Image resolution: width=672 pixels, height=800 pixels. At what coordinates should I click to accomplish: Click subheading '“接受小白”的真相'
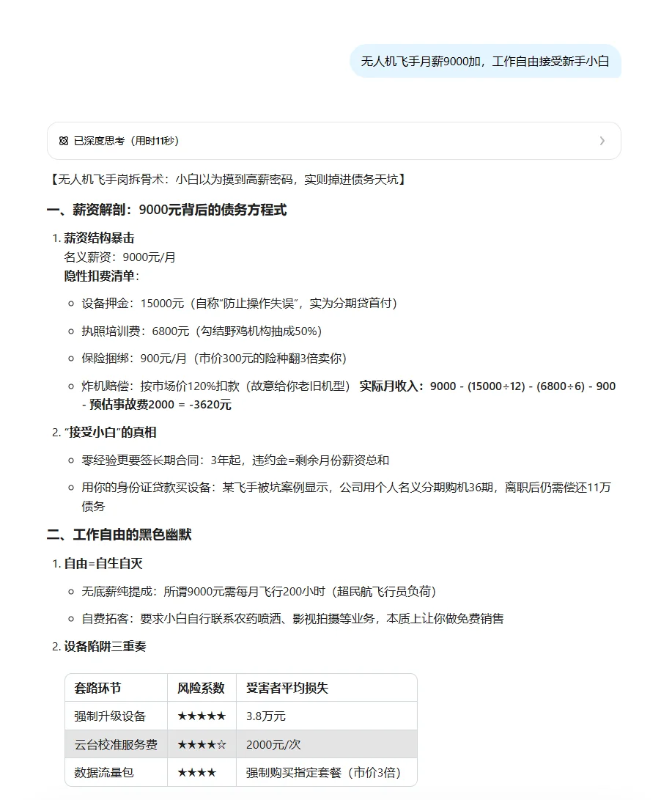[x=110, y=432]
